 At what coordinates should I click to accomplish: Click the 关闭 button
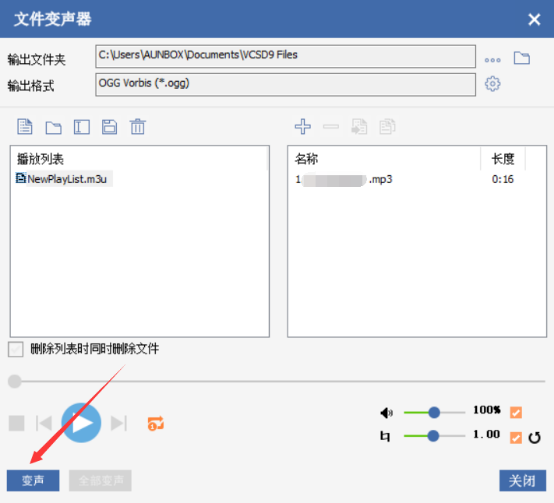(523, 480)
